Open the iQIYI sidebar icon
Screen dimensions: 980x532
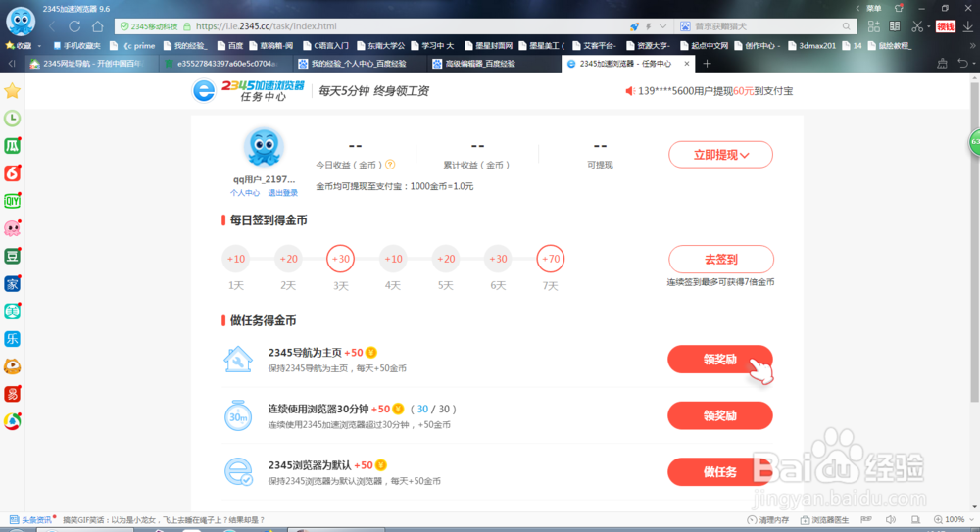12,201
